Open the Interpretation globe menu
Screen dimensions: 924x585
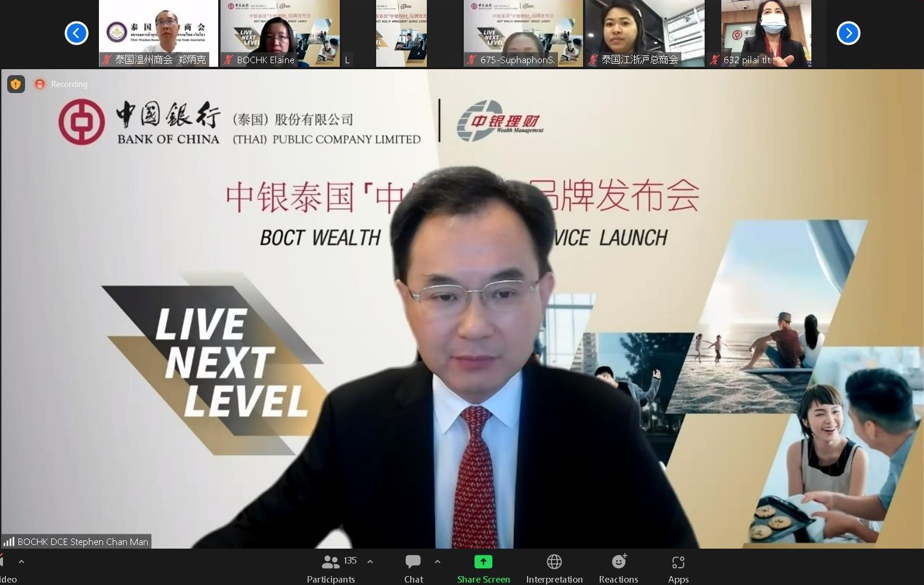coord(554,568)
